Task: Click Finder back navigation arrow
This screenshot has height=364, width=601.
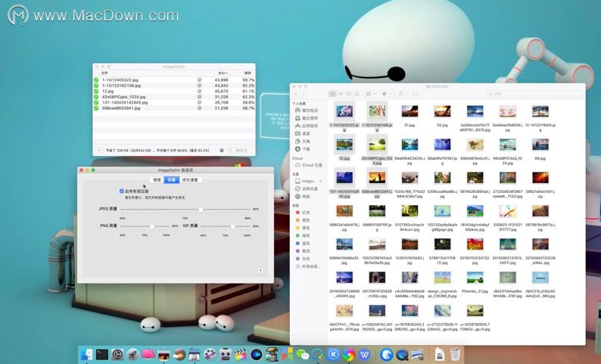Action: 296,94
